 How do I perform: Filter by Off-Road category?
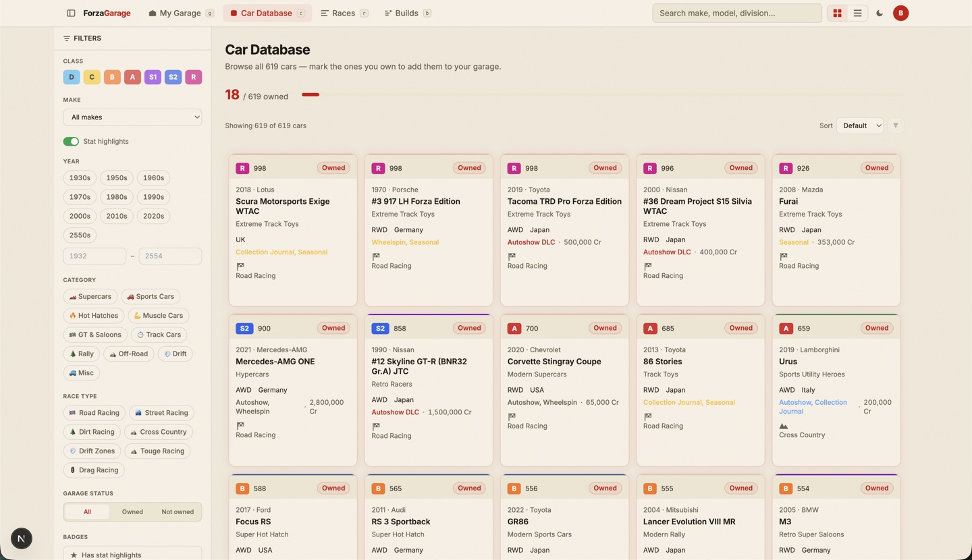pos(129,354)
